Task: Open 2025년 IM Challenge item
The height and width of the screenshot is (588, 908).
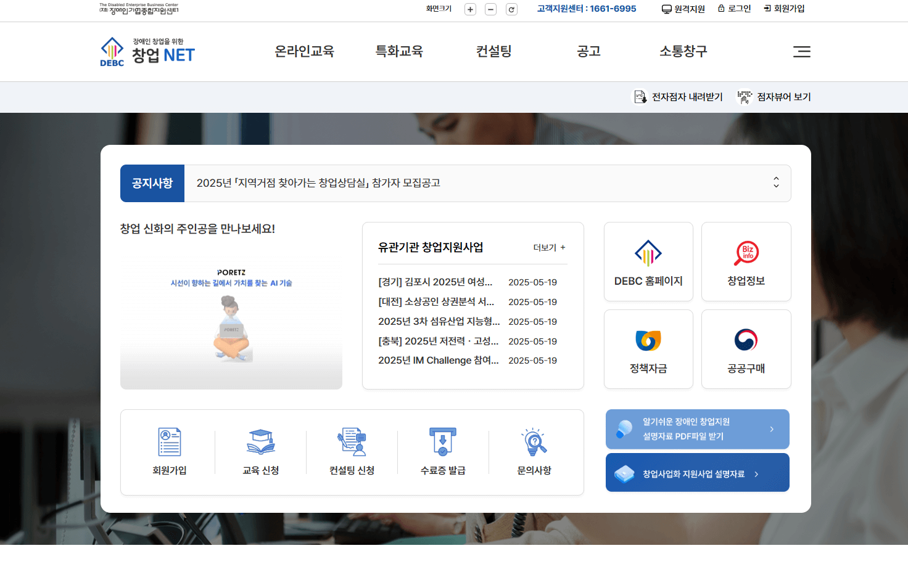Action: 438,360
